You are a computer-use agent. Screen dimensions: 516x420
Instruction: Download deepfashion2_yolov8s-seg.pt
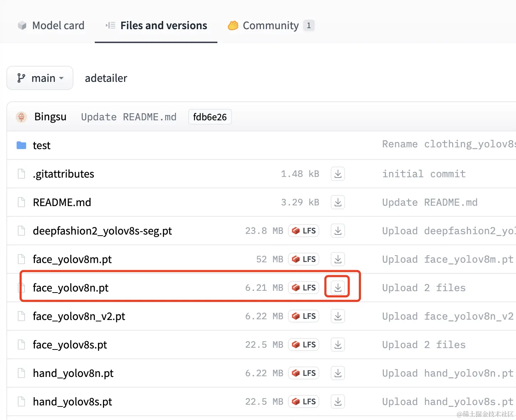pos(338,231)
